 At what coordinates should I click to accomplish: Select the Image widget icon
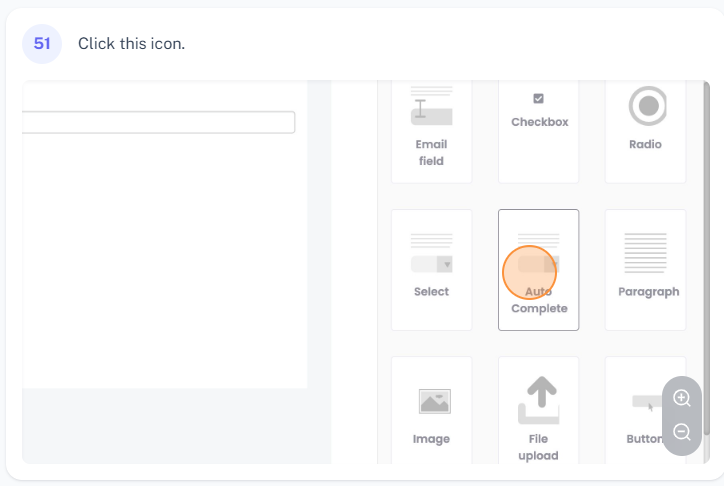coord(434,401)
